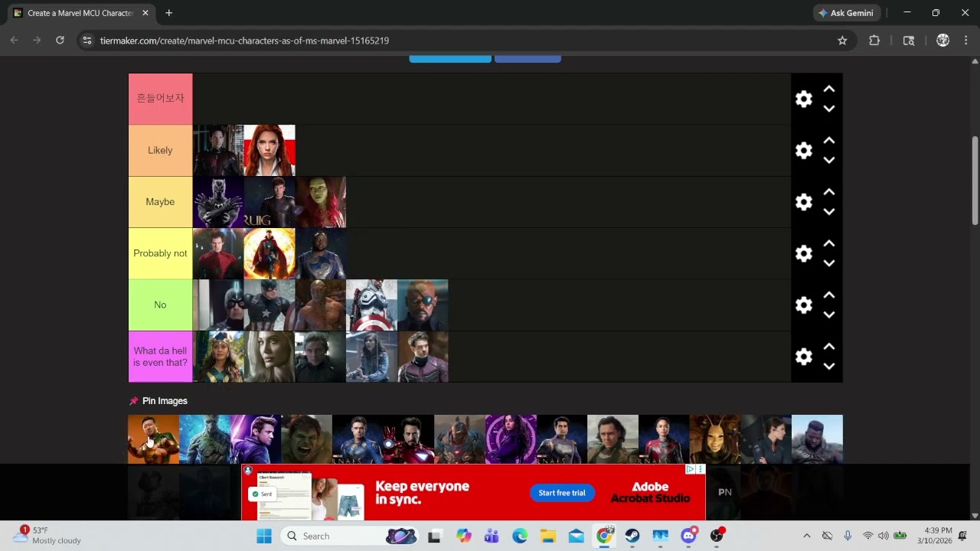The image size is (980, 551).
Task: Move the No tier down
Action: 828,314
